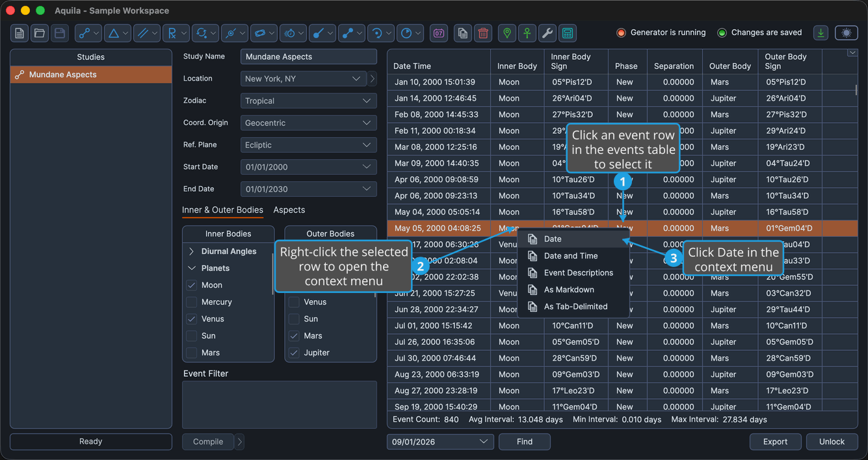The width and height of the screenshot is (868, 460).
Task: Click the save disk icon
Action: [x=60, y=33]
